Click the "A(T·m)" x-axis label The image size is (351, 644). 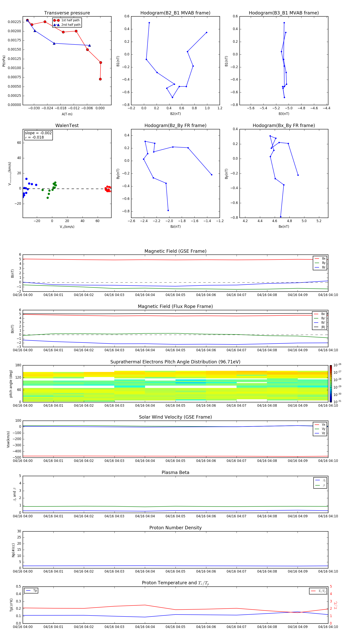67,114
